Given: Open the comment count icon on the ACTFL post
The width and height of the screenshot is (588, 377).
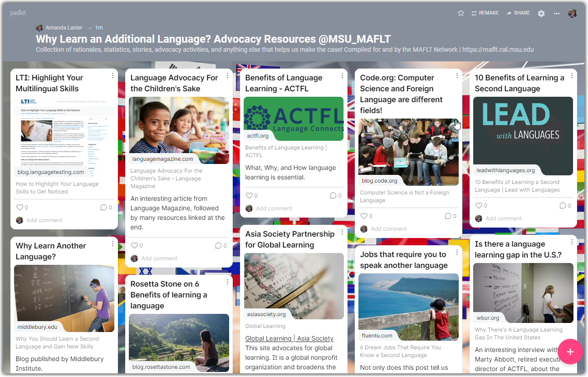Looking at the screenshot, I should (x=333, y=196).
